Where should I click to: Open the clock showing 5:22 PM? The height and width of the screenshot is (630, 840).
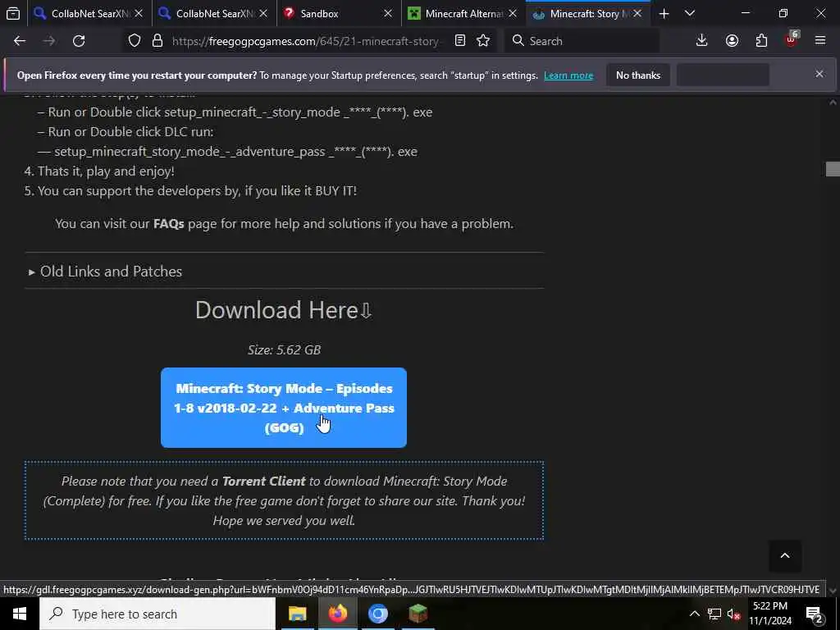(769, 614)
